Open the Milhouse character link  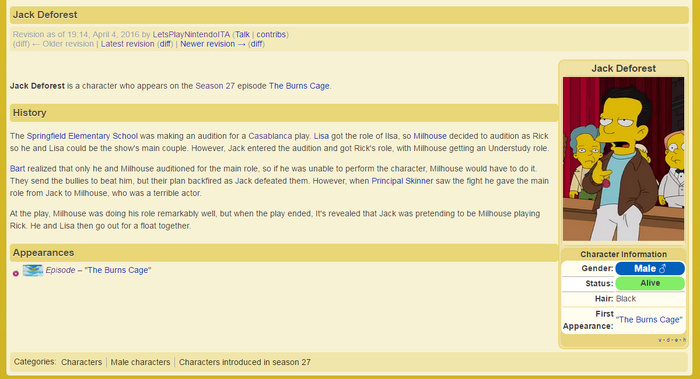(430, 136)
